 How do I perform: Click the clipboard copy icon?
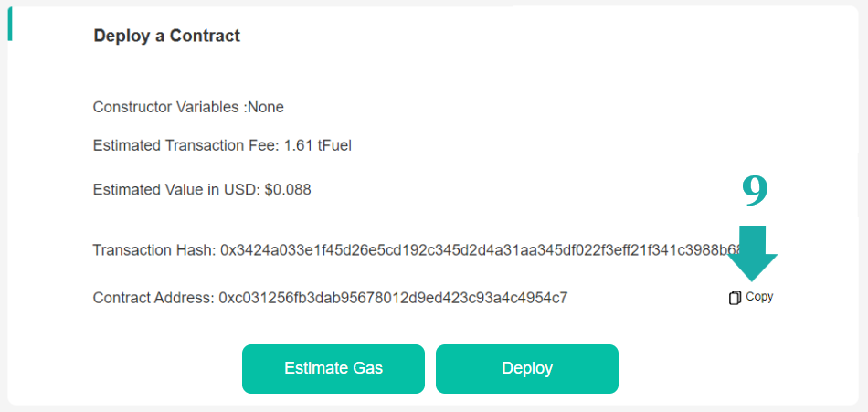[x=735, y=298]
